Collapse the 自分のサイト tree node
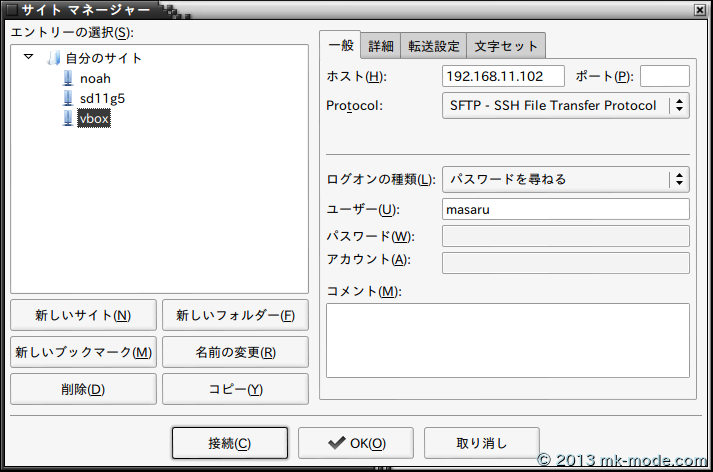The height and width of the screenshot is (472, 713). coord(28,58)
